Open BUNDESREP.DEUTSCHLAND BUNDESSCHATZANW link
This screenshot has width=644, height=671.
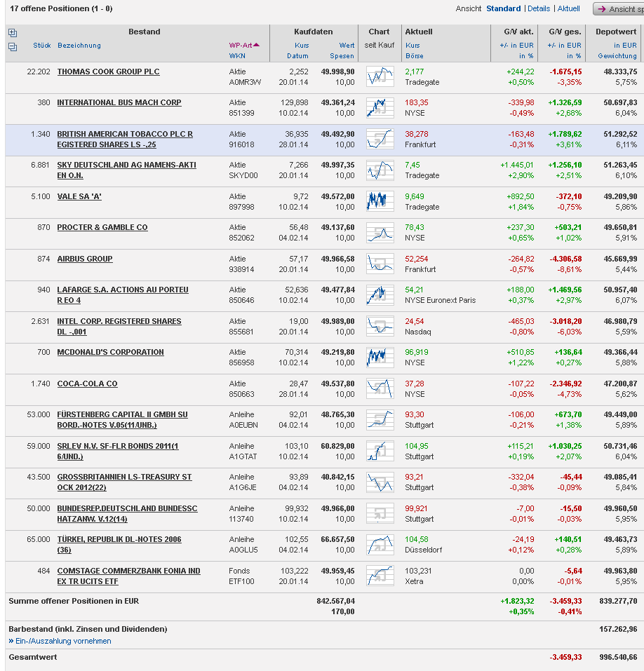tap(127, 513)
